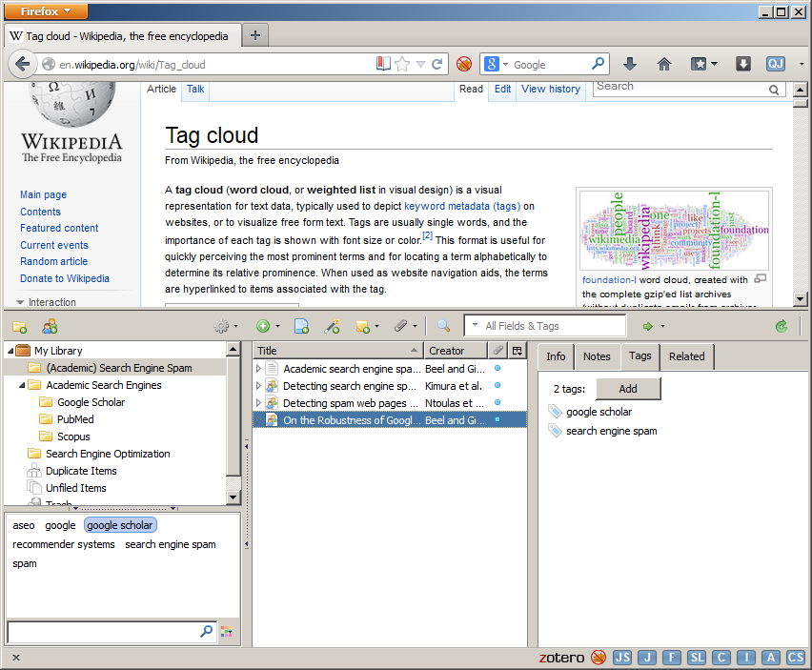This screenshot has height=670, width=812.
Task: Click the collection pane scrollbar thumb
Action: tap(233, 416)
